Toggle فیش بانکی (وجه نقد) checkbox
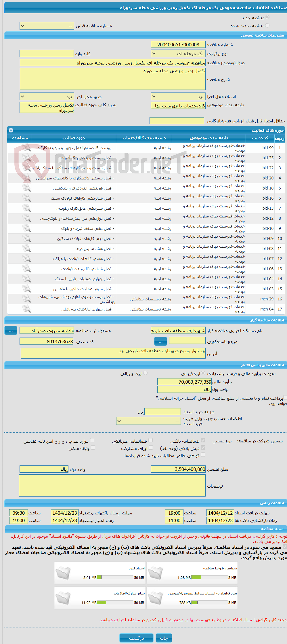 click(x=203, y=448)
